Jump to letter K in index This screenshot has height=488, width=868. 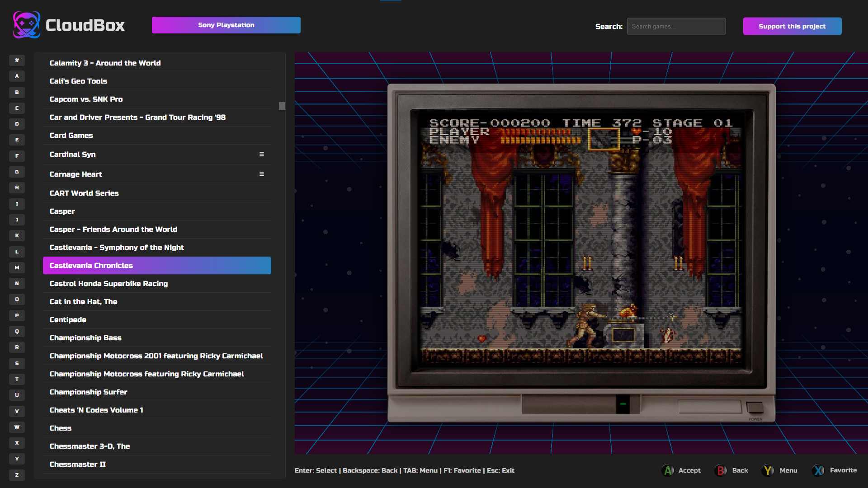(17, 235)
